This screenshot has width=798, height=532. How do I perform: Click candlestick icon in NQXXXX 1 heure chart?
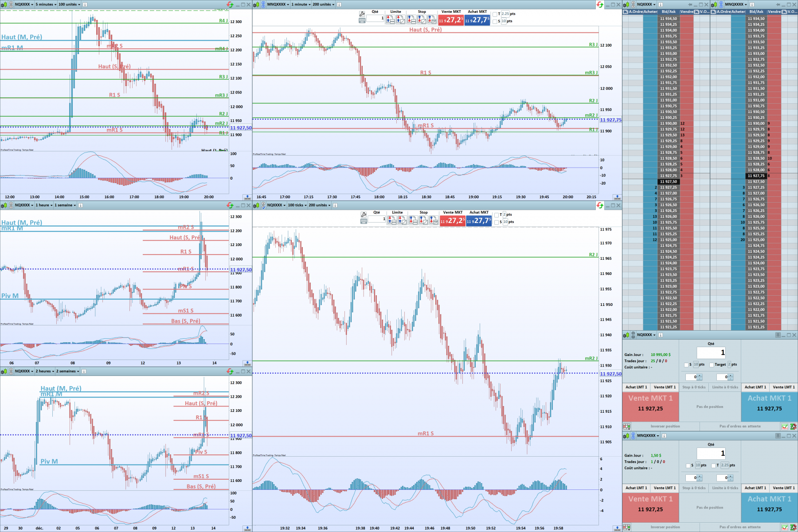[x=4, y=205]
